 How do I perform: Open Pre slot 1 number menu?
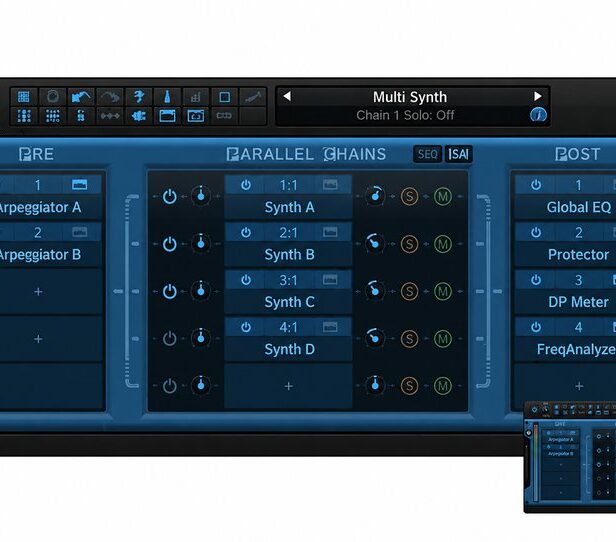coord(38,185)
